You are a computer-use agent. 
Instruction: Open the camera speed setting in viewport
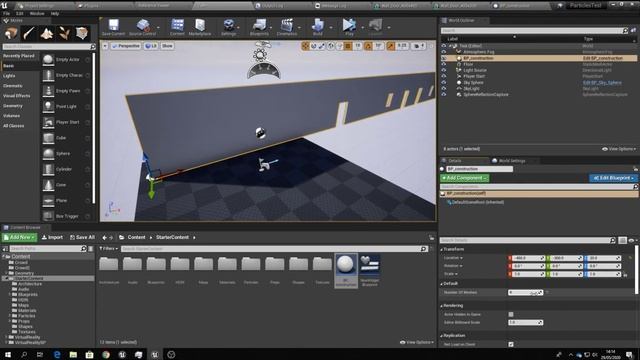pos(419,46)
